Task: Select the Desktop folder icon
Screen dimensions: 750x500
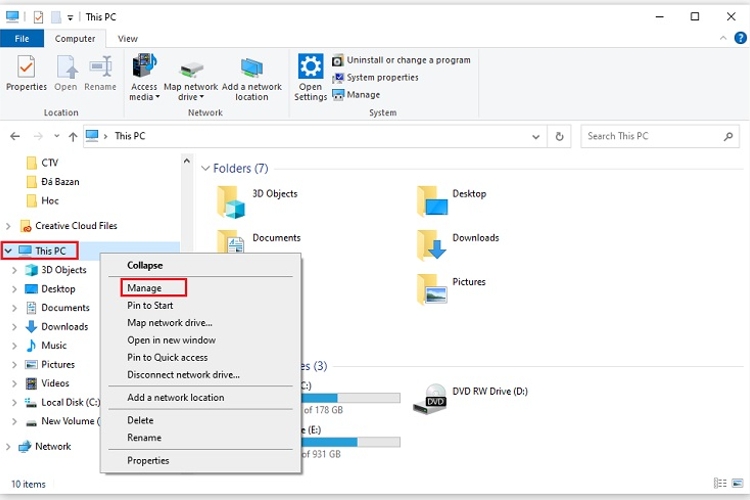Action: pyautogui.click(x=431, y=201)
